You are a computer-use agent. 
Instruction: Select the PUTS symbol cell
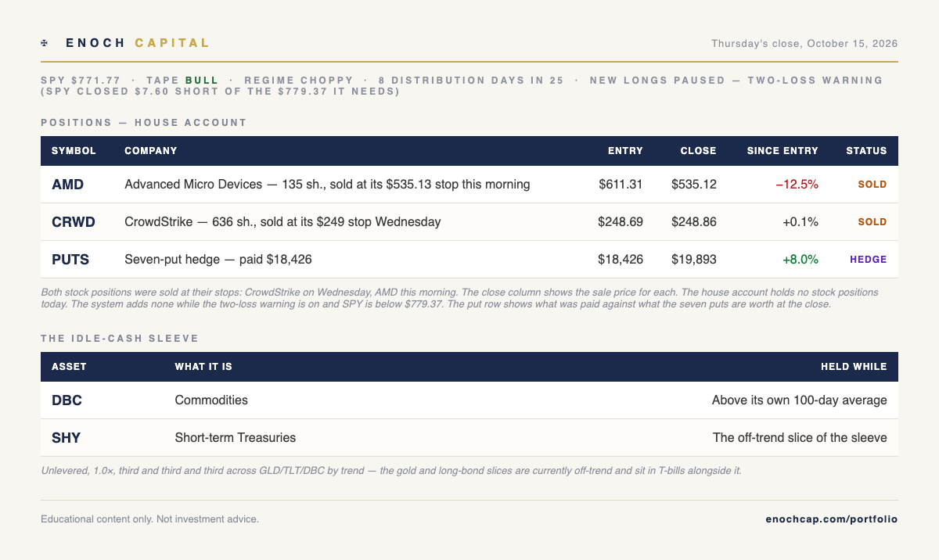point(72,260)
